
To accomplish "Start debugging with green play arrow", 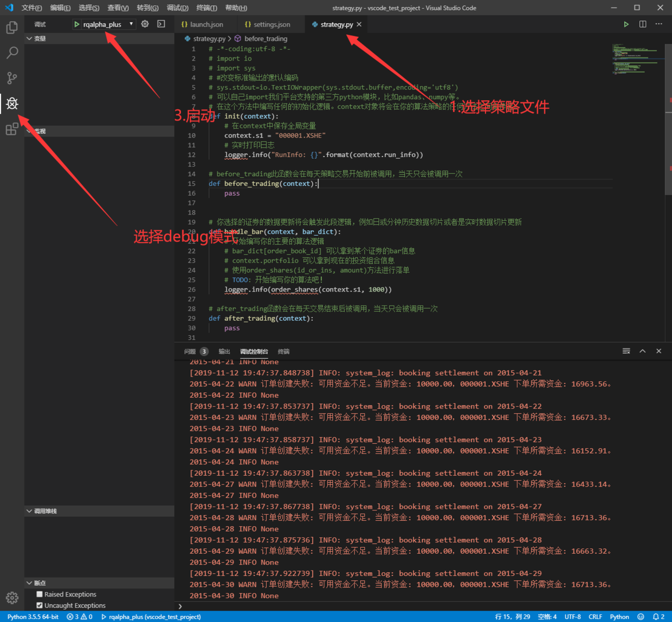I will click(77, 24).
